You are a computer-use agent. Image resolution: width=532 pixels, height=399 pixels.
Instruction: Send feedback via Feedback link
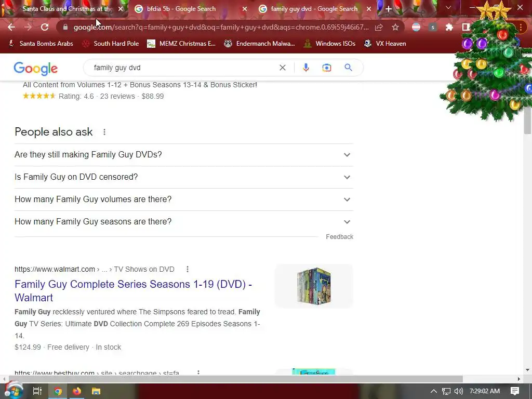click(339, 237)
